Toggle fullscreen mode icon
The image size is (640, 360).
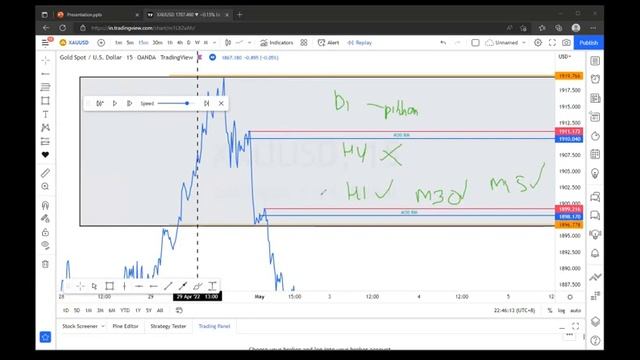pos(552,42)
